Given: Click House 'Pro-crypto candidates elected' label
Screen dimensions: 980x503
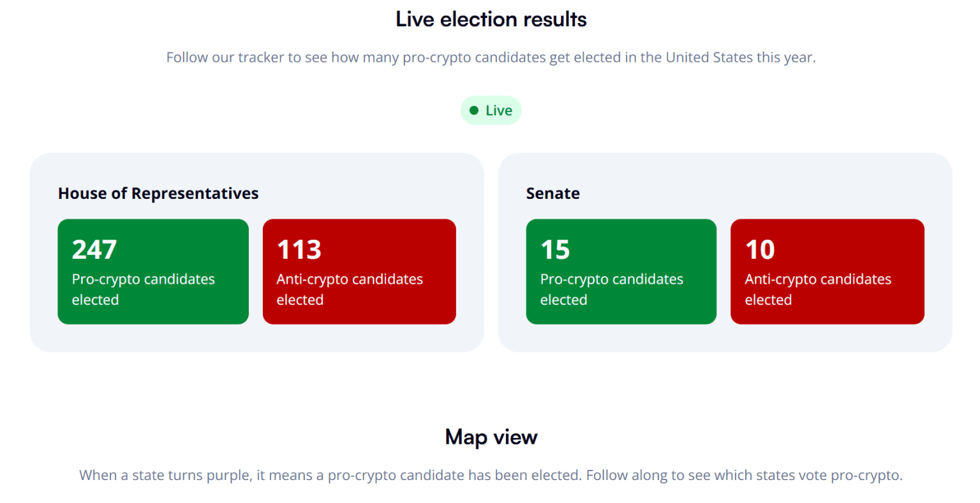Looking at the screenshot, I should click(143, 289).
